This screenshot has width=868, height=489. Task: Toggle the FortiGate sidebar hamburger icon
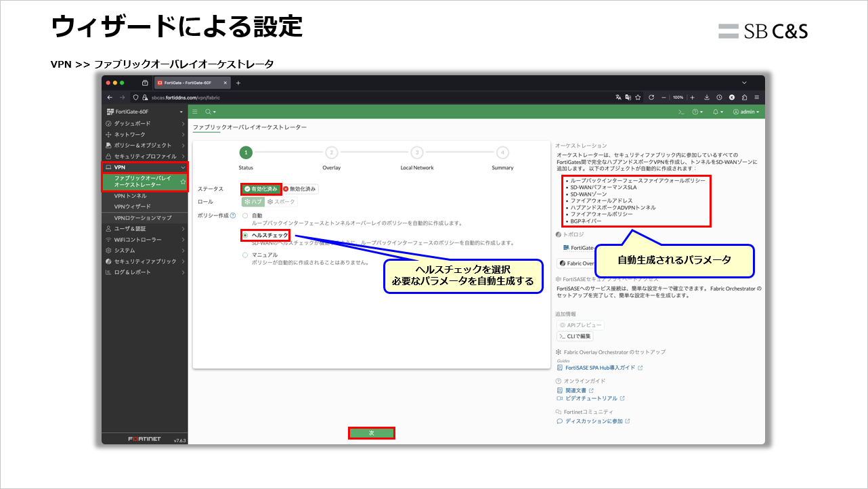(x=195, y=112)
